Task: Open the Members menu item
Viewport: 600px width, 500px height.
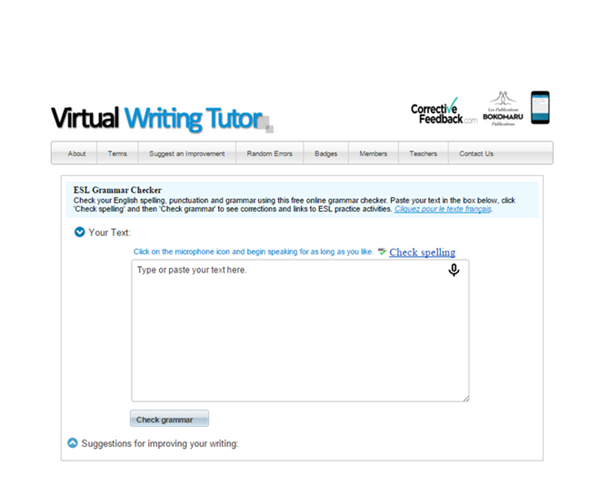Action: click(373, 153)
